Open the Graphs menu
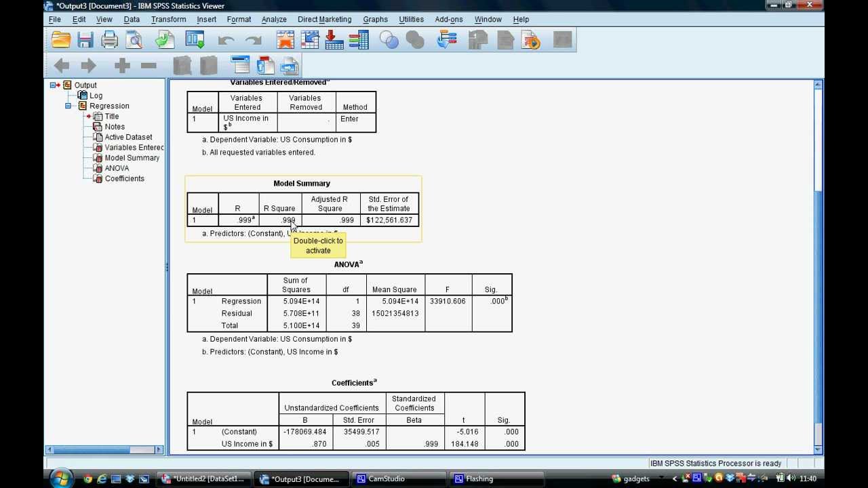868x488 pixels. [x=375, y=20]
